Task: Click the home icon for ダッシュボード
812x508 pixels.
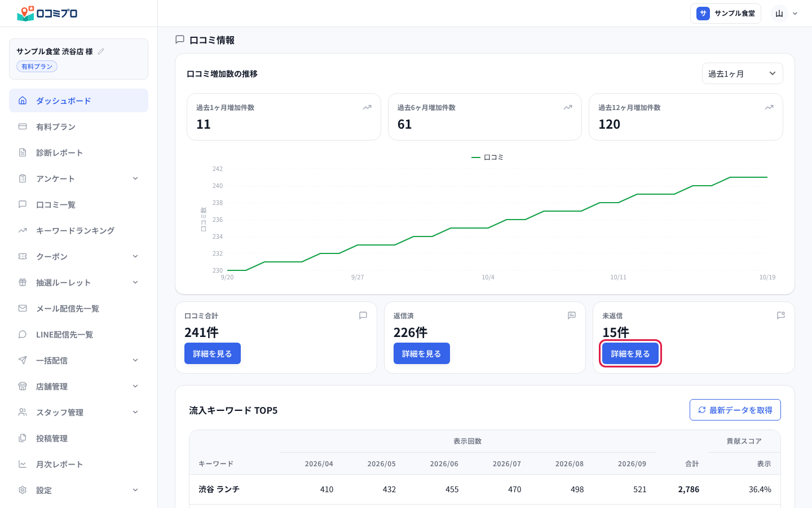Action: [x=23, y=100]
